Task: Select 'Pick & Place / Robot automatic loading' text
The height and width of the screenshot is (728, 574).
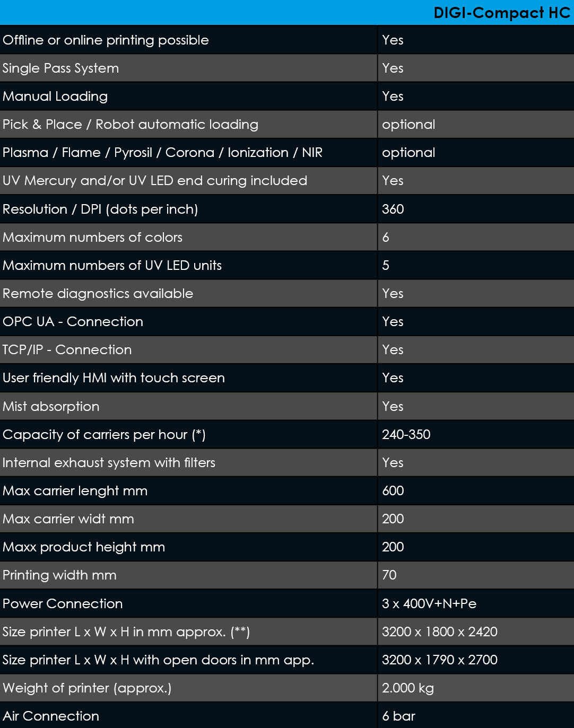Action: pos(130,125)
